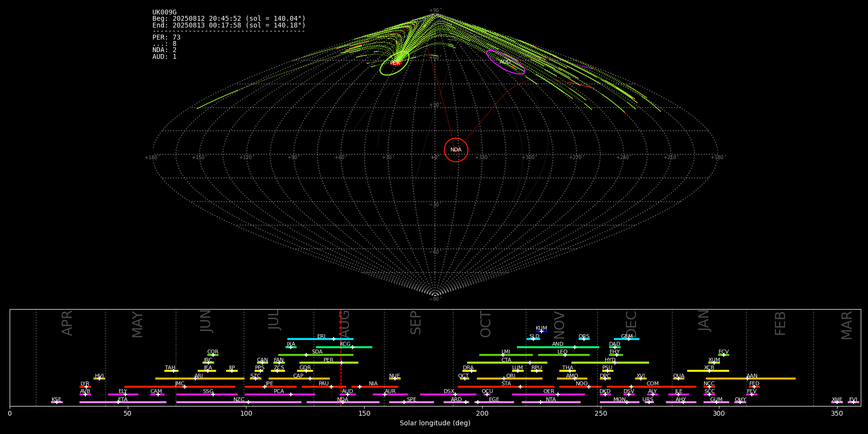Click the '...: 8' sporadic count
The height and width of the screenshot is (434, 868).
[x=164, y=44]
